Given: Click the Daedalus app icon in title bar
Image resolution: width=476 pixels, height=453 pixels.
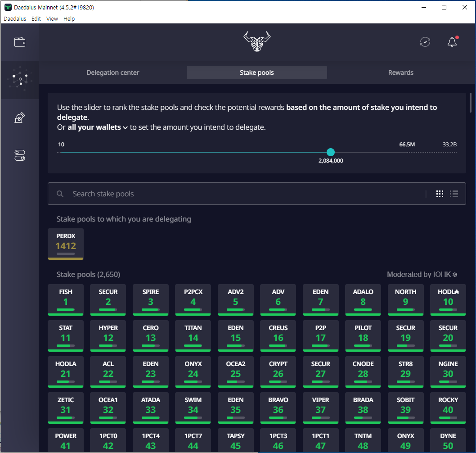Looking at the screenshot, I should (8, 7).
